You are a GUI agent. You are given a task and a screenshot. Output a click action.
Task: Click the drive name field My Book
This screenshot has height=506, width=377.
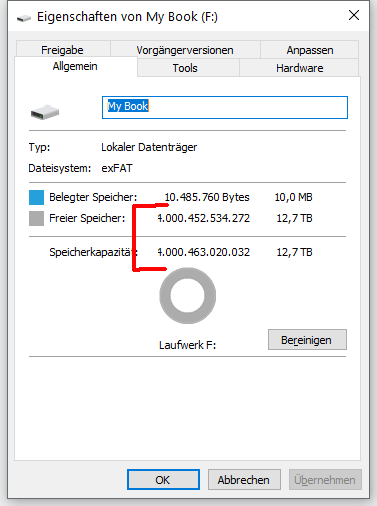click(225, 107)
